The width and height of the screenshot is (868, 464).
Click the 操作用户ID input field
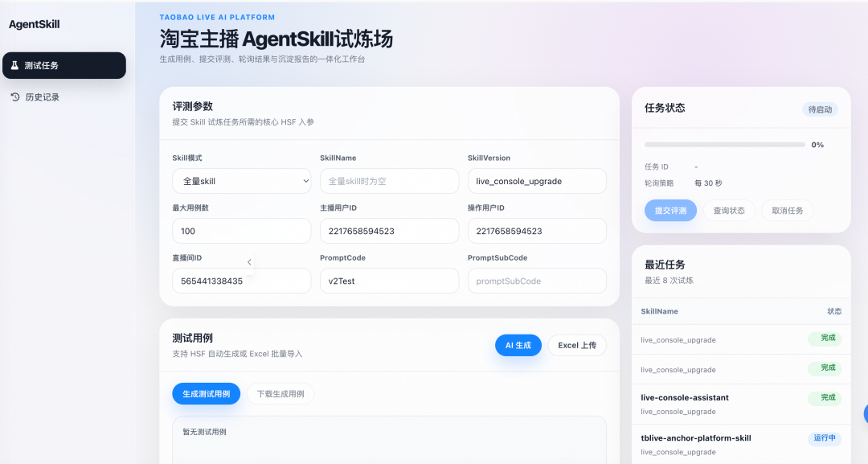[x=537, y=231]
